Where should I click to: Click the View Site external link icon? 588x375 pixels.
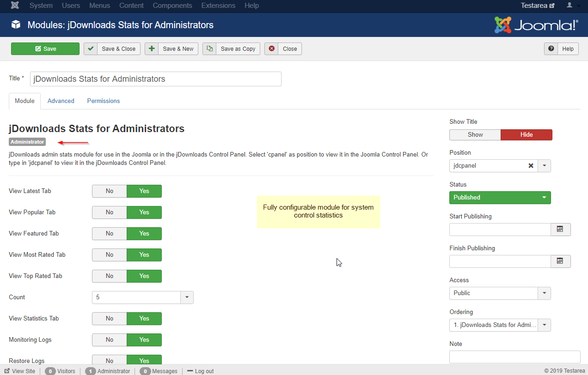(7, 371)
